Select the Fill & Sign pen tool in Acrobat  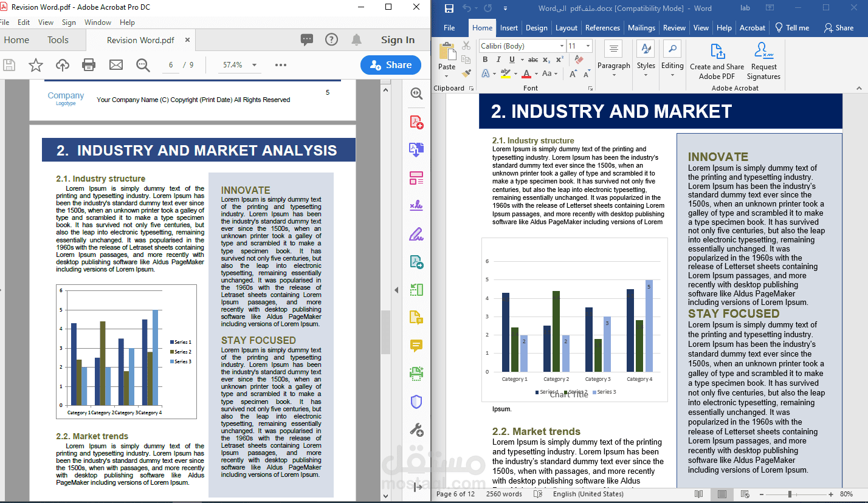click(x=416, y=233)
